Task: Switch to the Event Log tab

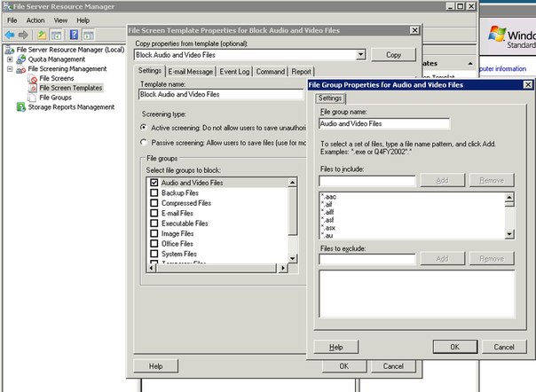Action: click(234, 72)
